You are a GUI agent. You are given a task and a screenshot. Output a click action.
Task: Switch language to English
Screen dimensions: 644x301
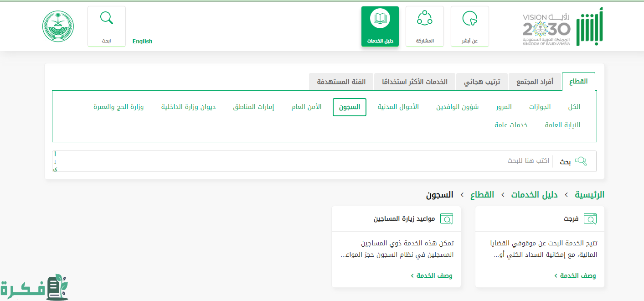tap(142, 41)
